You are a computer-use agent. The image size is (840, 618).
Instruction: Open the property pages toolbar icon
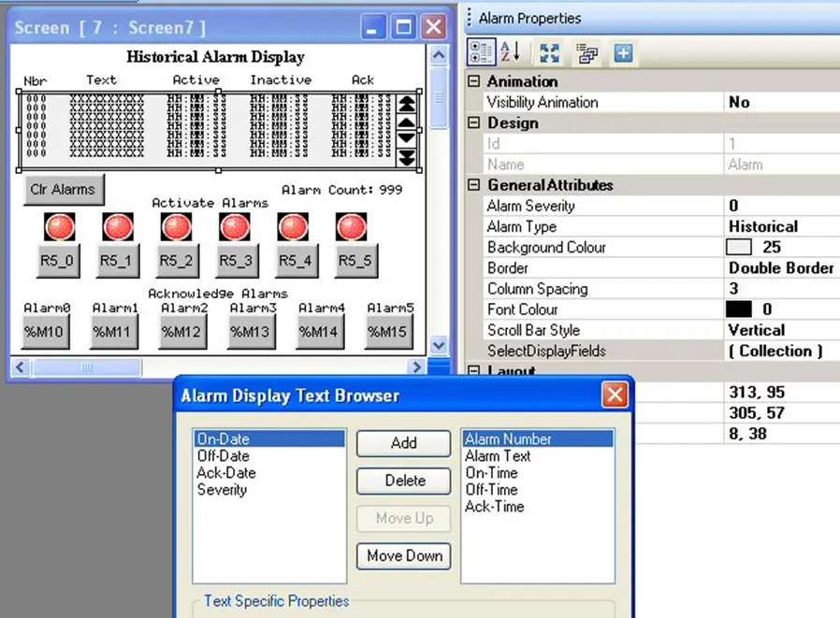587,53
